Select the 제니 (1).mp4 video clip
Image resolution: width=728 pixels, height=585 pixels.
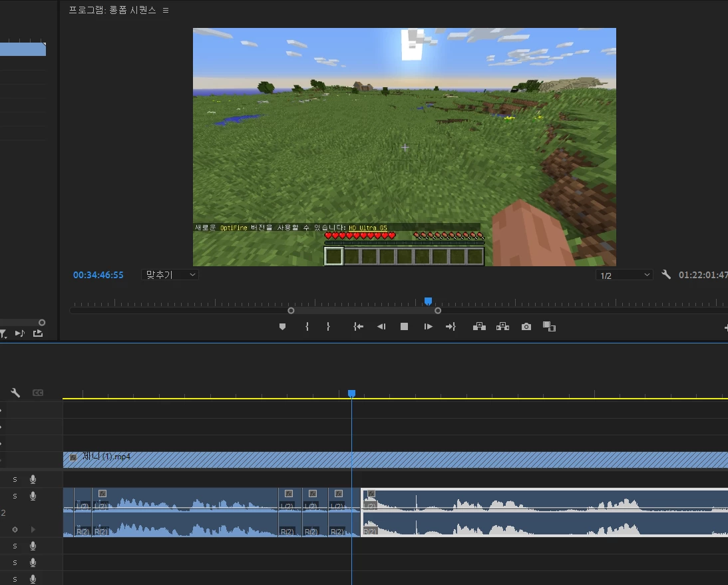click(x=395, y=460)
